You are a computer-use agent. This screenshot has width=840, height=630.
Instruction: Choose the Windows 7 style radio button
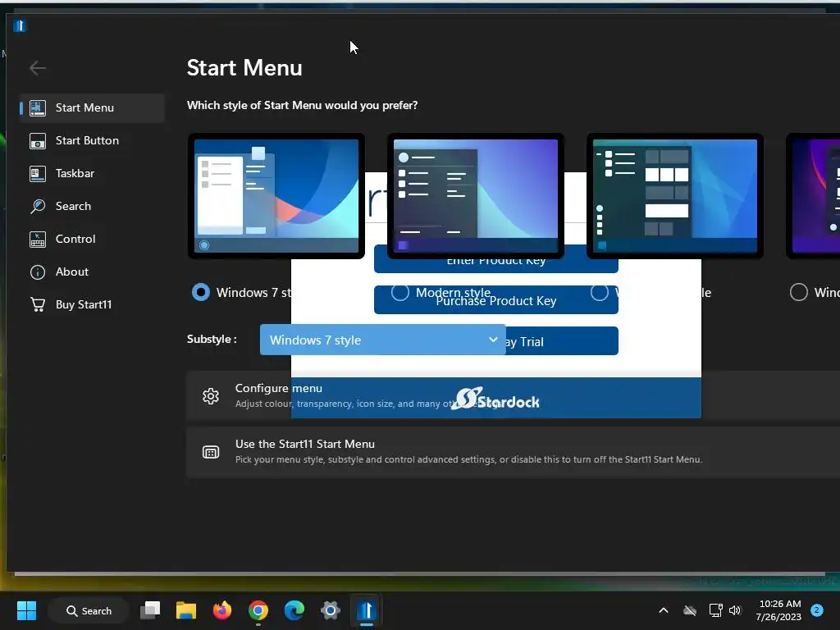coord(201,292)
